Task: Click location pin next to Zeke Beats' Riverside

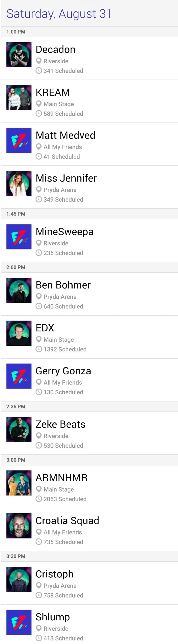Action: pos(39,435)
